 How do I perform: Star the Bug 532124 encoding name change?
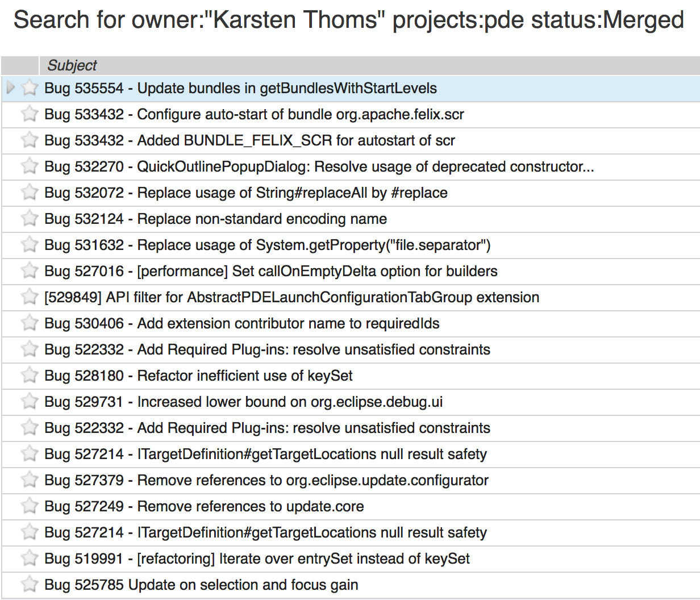coord(30,219)
